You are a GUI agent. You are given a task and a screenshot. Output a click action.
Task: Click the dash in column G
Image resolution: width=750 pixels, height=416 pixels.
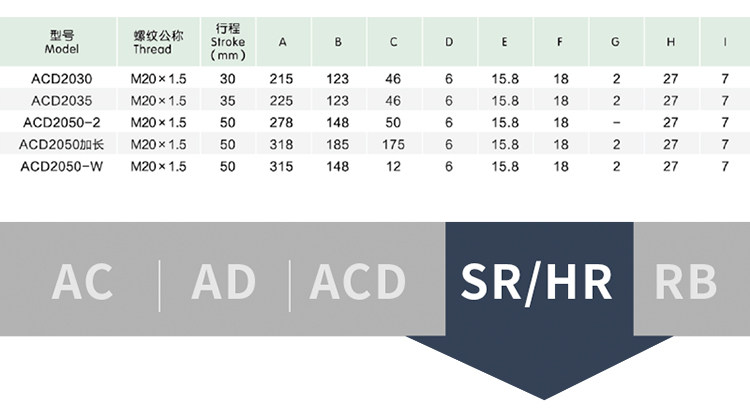coord(615,122)
